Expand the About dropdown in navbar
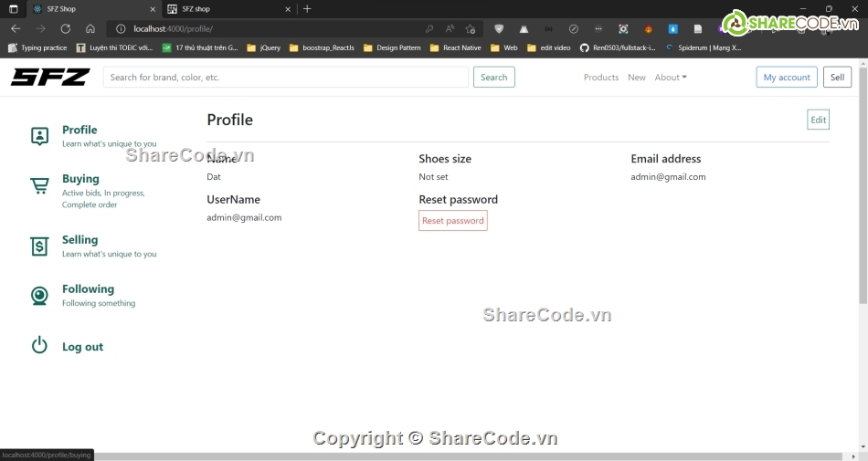Viewport: 868px width, 461px height. (670, 78)
